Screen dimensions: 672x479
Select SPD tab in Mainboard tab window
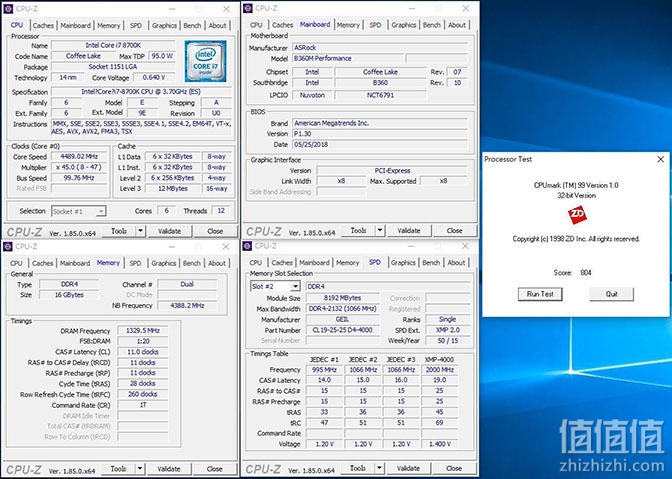pos(375,25)
